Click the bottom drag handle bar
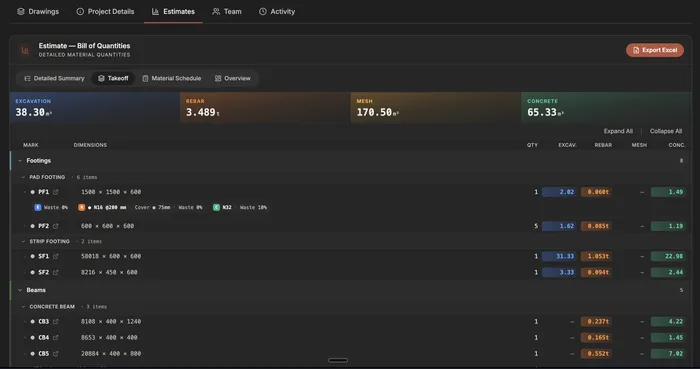The width and height of the screenshot is (700, 369). (x=338, y=361)
